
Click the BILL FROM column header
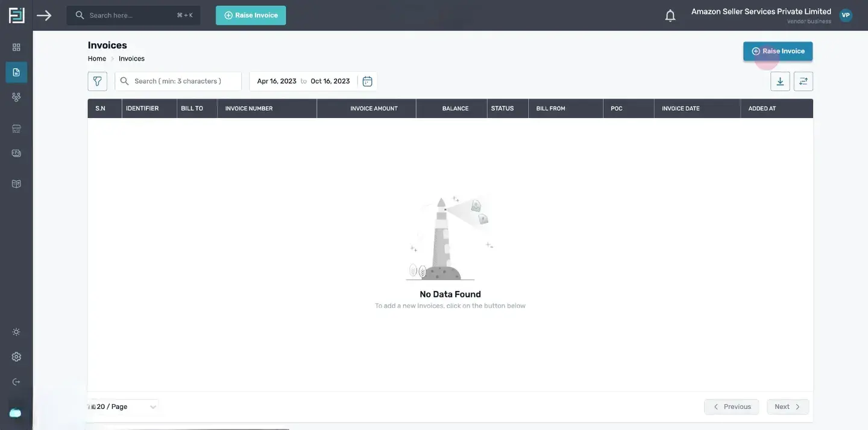pyautogui.click(x=566, y=108)
